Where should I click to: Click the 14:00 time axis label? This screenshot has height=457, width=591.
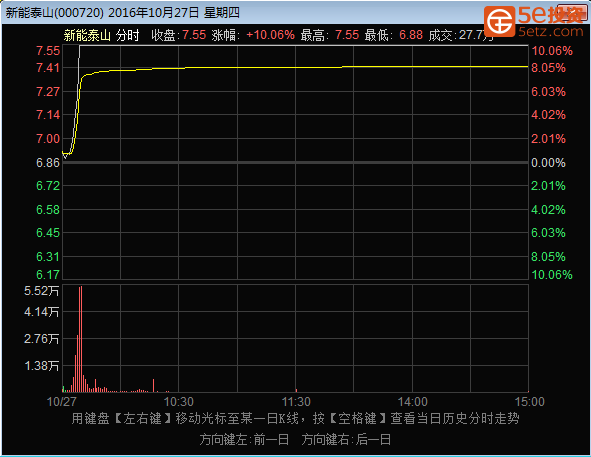point(413,402)
